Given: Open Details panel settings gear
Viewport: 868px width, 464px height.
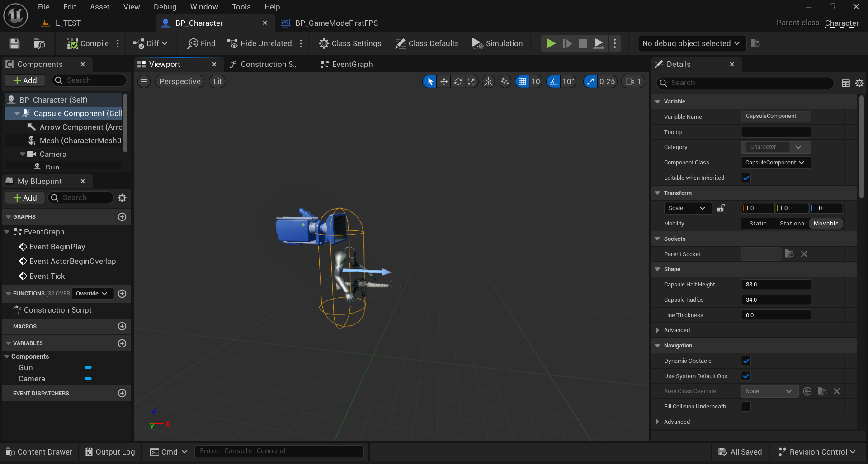Looking at the screenshot, I should pos(859,83).
